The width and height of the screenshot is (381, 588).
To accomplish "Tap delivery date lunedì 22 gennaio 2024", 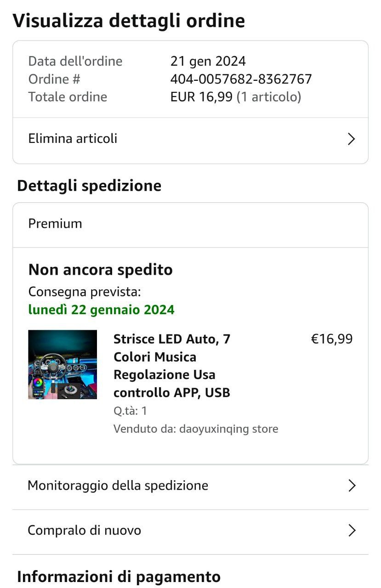I will pyautogui.click(x=101, y=310).
